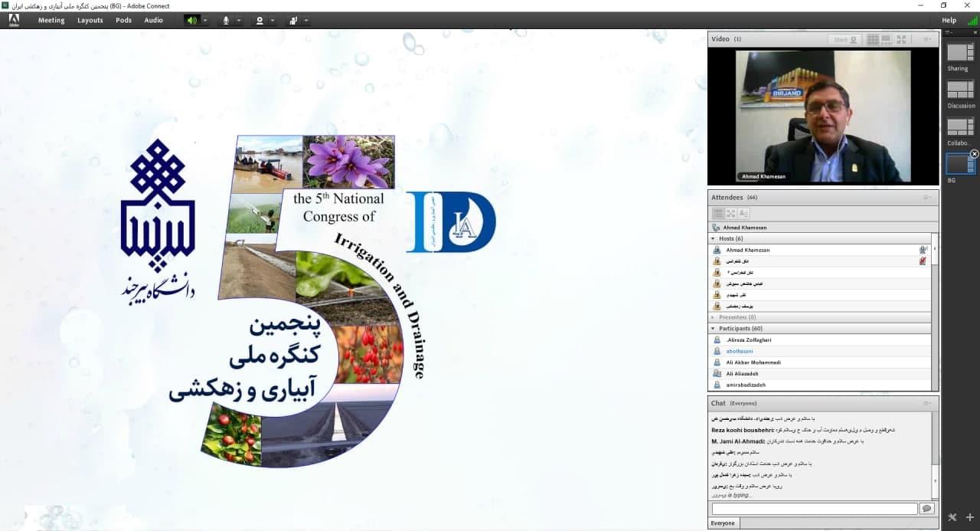
Task: Open the Pods menu
Action: 123,20
